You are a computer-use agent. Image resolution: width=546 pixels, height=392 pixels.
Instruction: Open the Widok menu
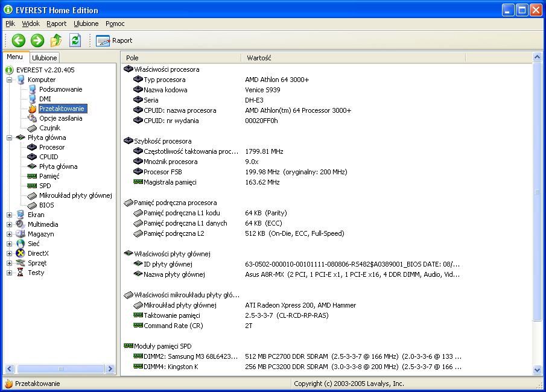pos(31,24)
